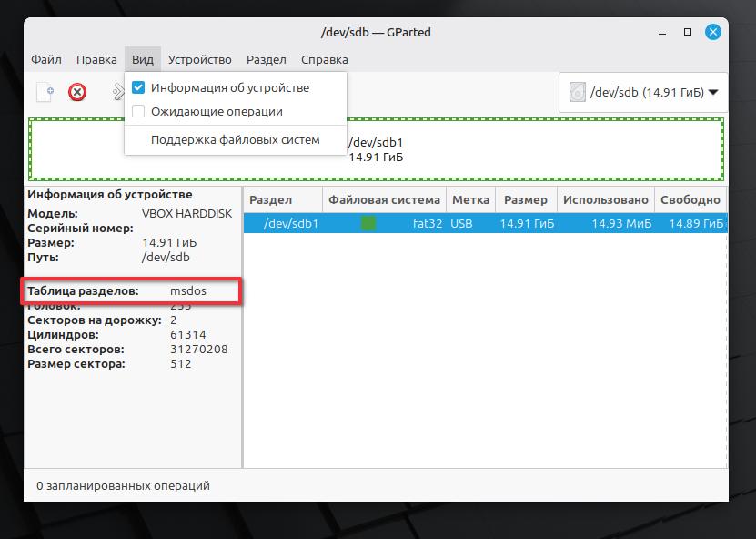Viewport: 756px width, 539px height.
Task: Select the /dev/sdb1 graphical partition bar
Action: pos(376,149)
